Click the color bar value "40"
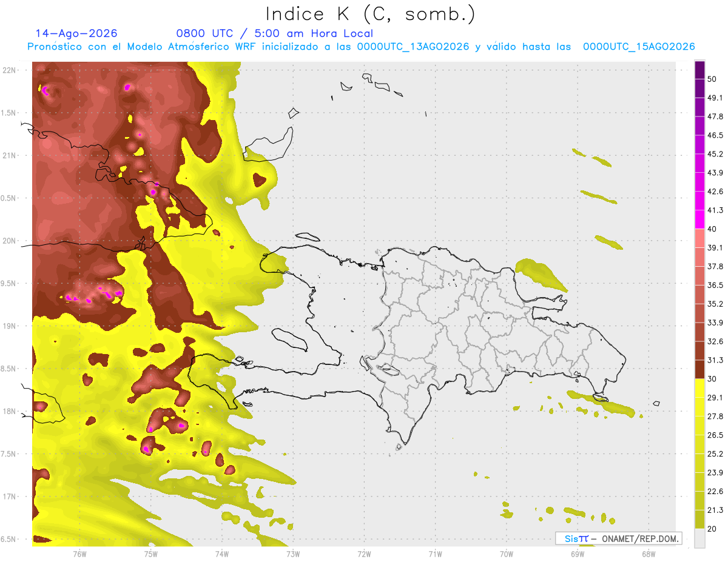The width and height of the screenshot is (728, 562). click(x=712, y=229)
